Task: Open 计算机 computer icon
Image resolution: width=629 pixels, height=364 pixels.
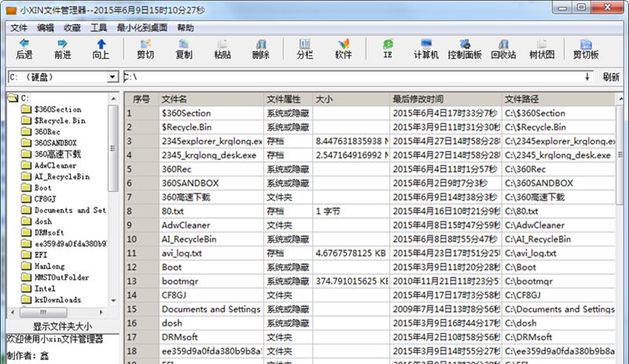Action: 426,43
